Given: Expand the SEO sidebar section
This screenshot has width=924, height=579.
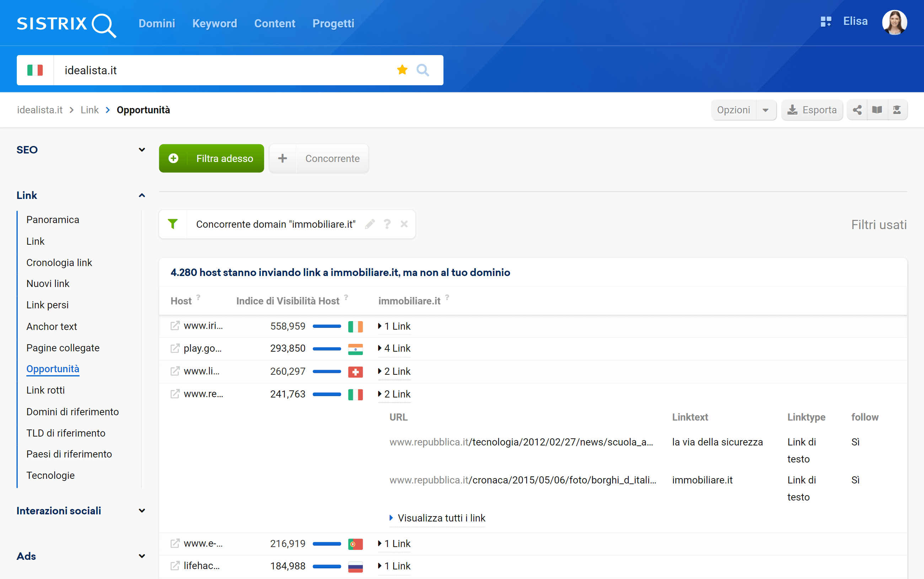Looking at the screenshot, I should pyautogui.click(x=142, y=150).
